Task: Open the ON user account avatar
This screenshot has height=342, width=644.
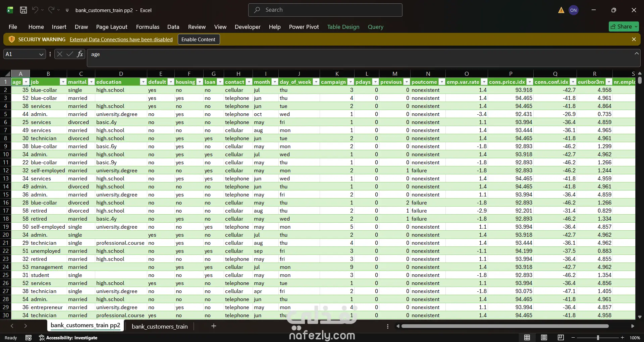Action: (x=574, y=10)
